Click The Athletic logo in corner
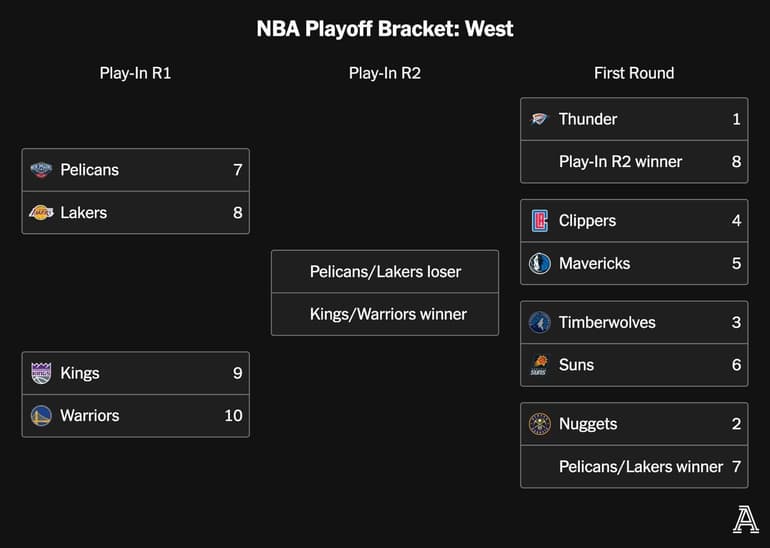770x548 pixels. 745,520
